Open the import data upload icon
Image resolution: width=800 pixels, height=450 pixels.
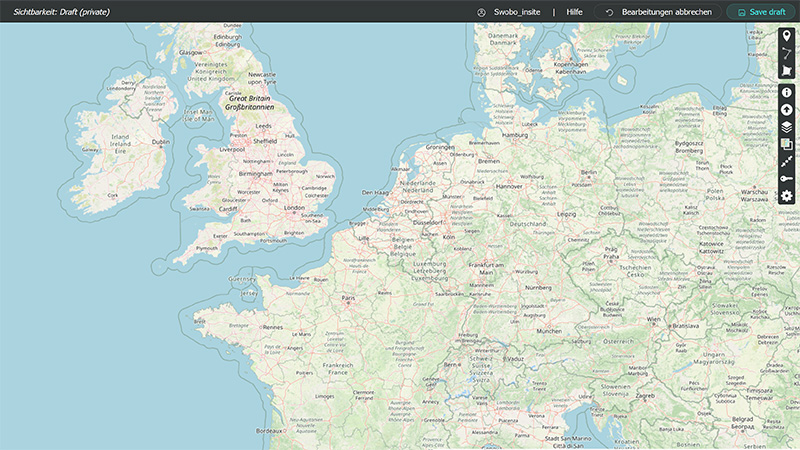[786, 110]
